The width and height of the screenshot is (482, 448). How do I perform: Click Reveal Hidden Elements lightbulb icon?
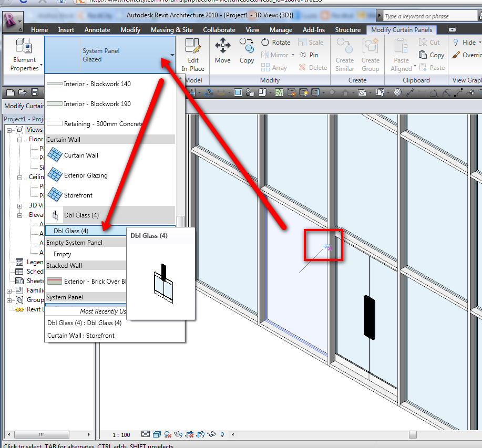click(x=222, y=434)
